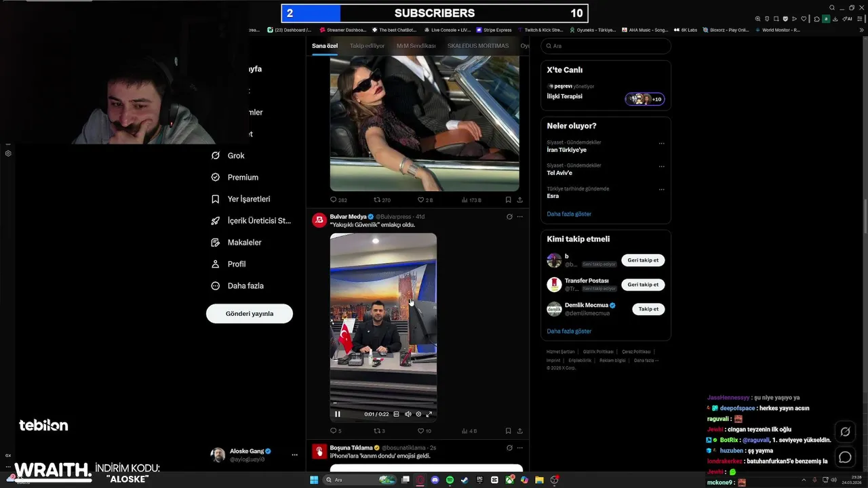This screenshot has height=488, width=868.
Task: View analytics of car photo post (173 B)
Action: tap(471, 200)
